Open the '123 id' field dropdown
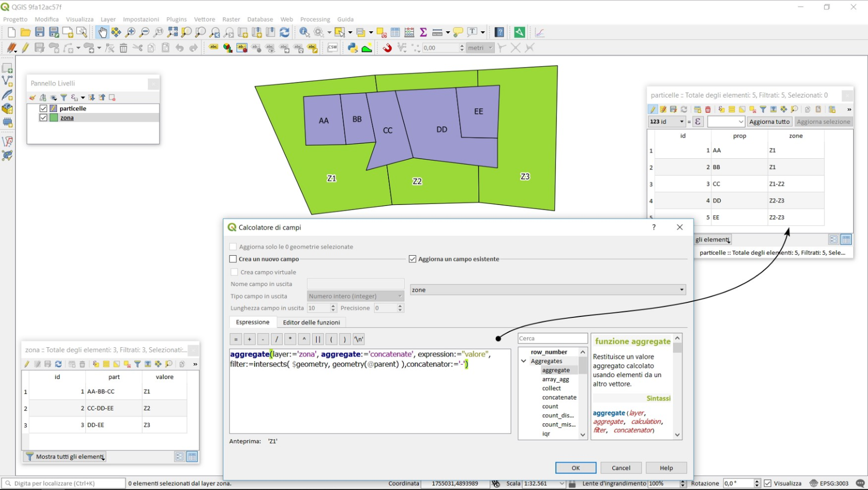This screenshot has width=868, height=490. (x=667, y=122)
